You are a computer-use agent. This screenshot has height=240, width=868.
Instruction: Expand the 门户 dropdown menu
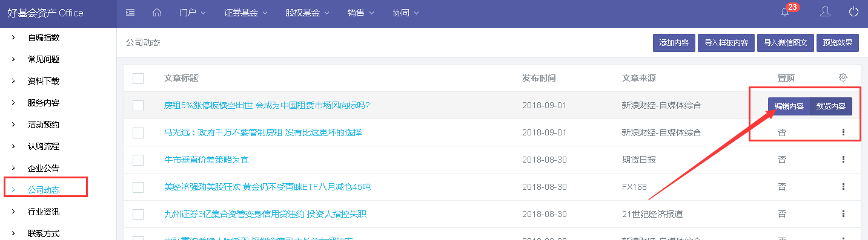click(x=193, y=13)
